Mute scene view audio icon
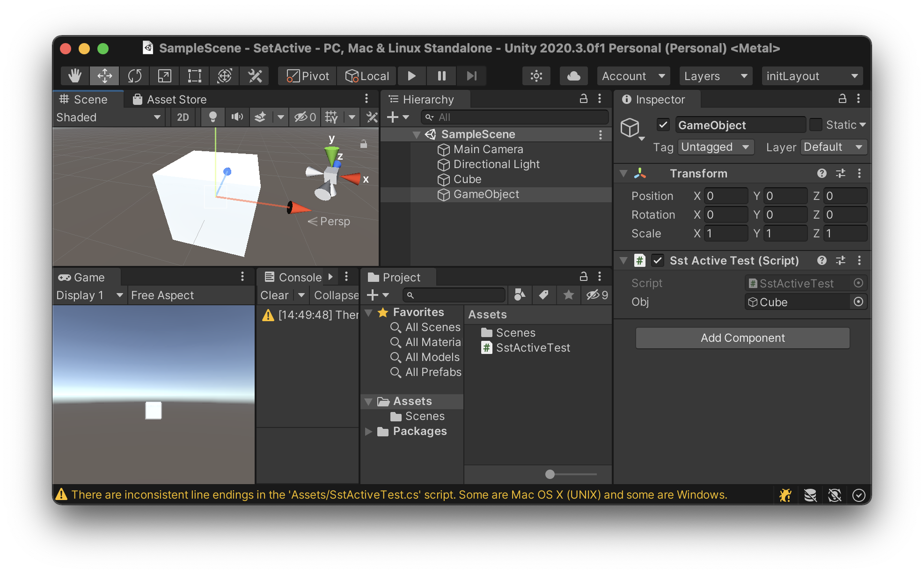924x574 pixels. coord(237,117)
